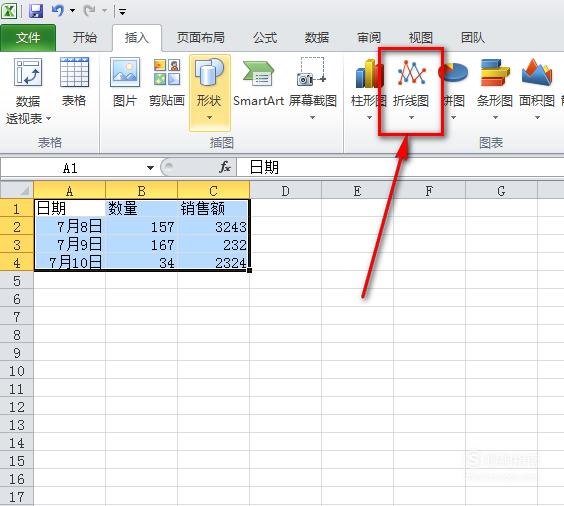
Task: Click the Save icon in quick access toolbar
Action: (36, 10)
